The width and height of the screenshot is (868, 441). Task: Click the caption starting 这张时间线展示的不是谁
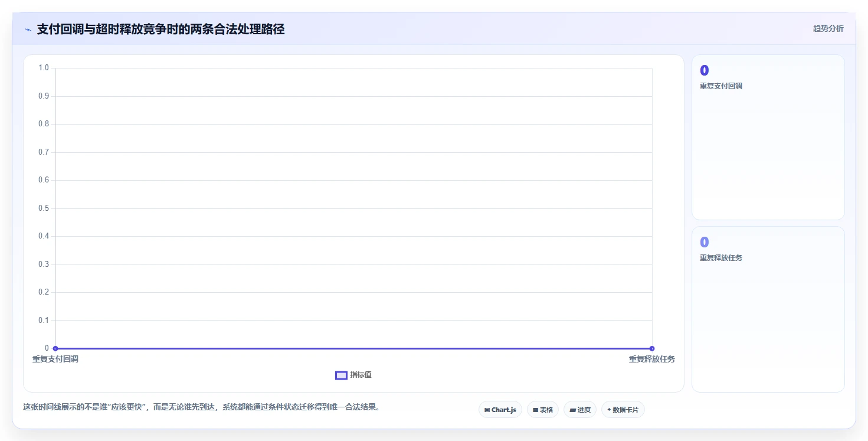(x=201, y=407)
